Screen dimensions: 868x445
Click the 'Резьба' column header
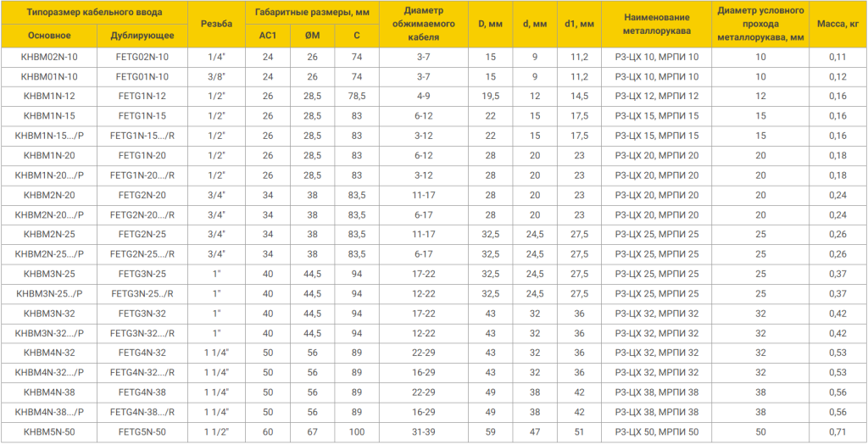coord(216,24)
